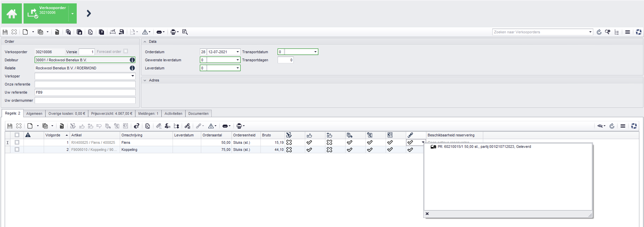This screenshot has width=644, height=227.
Task: Click the search field Zoeken naar Verkooporders
Action: click(x=540, y=32)
